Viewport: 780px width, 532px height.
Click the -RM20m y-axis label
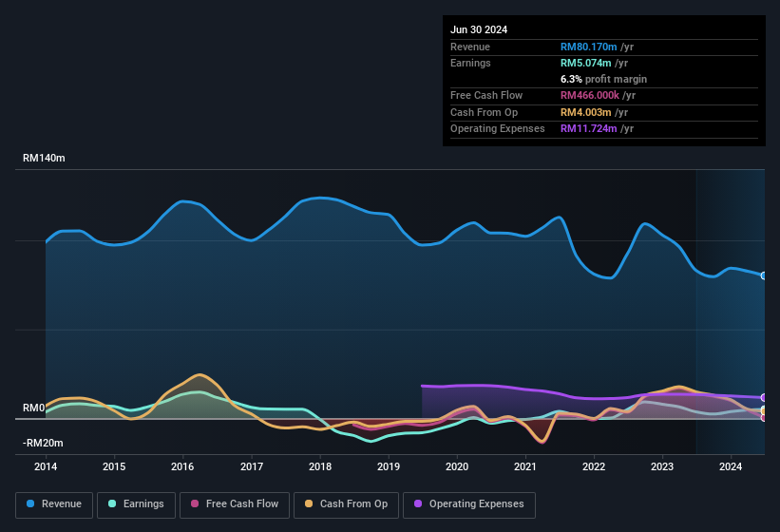[x=43, y=444]
